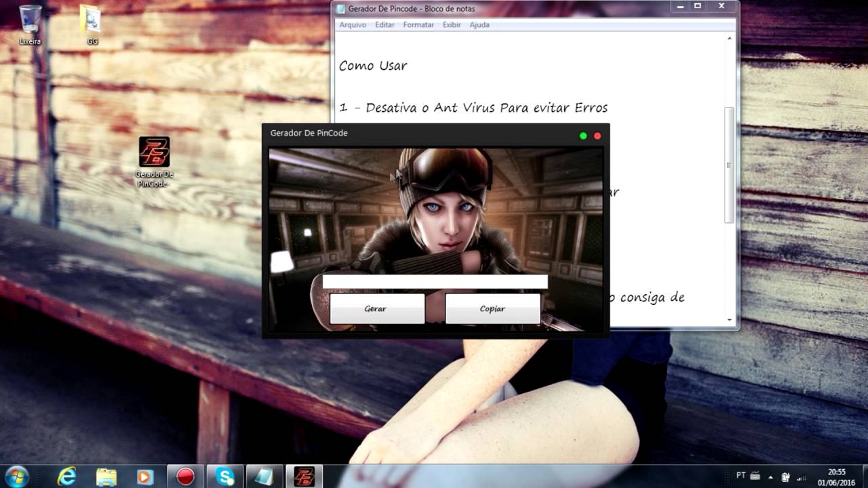Minimize the Notepad window

pyautogui.click(x=682, y=7)
